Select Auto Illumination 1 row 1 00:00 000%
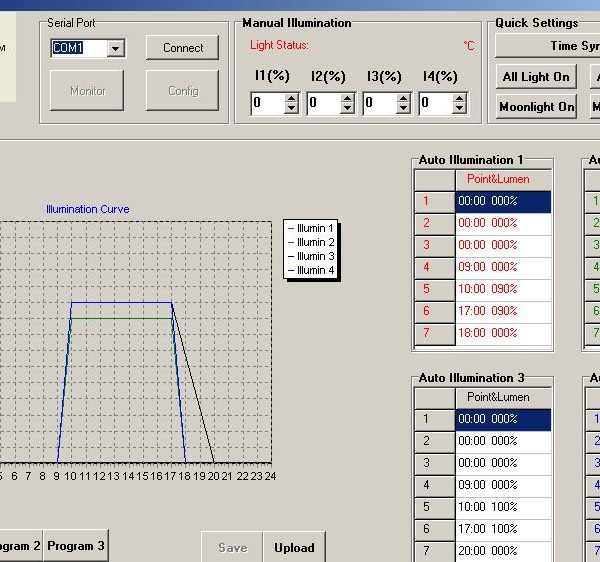600x562 pixels. pyautogui.click(x=503, y=202)
